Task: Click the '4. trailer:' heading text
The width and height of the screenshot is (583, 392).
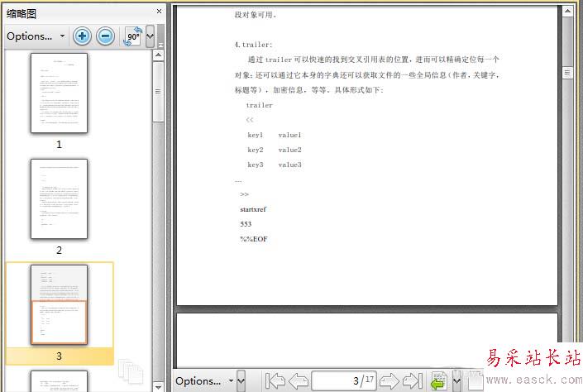Action: [x=253, y=45]
